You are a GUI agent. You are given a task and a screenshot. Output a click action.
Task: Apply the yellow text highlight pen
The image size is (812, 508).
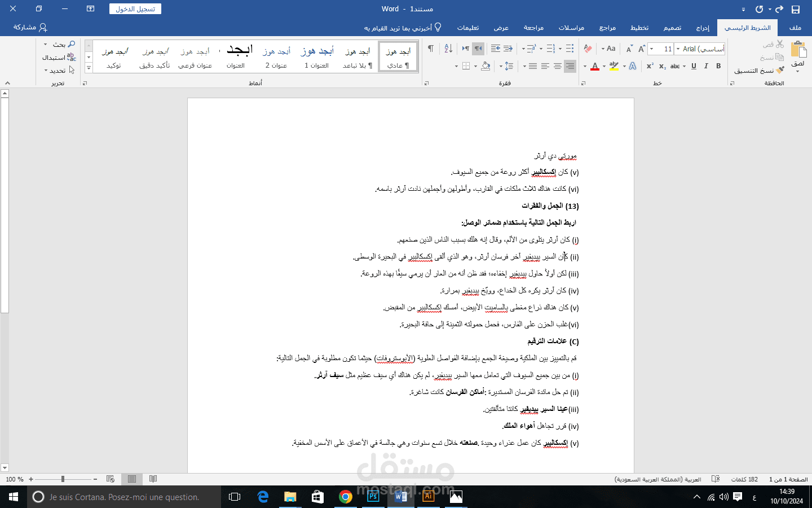point(614,66)
